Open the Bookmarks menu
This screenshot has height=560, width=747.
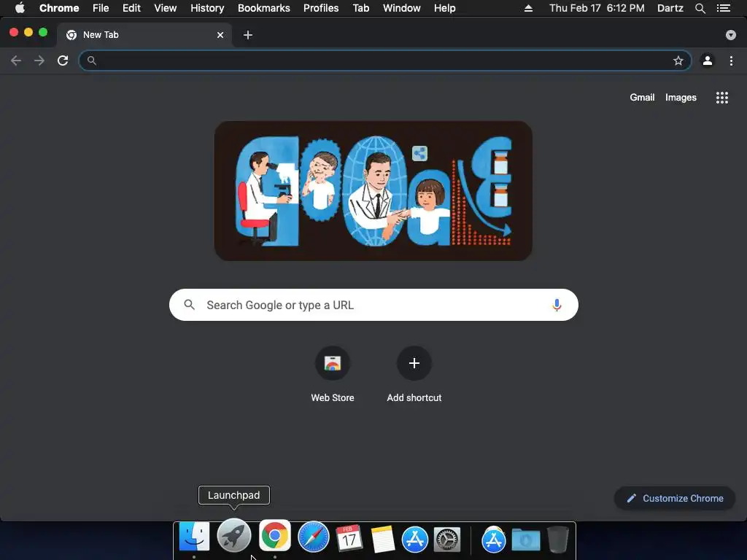264,8
